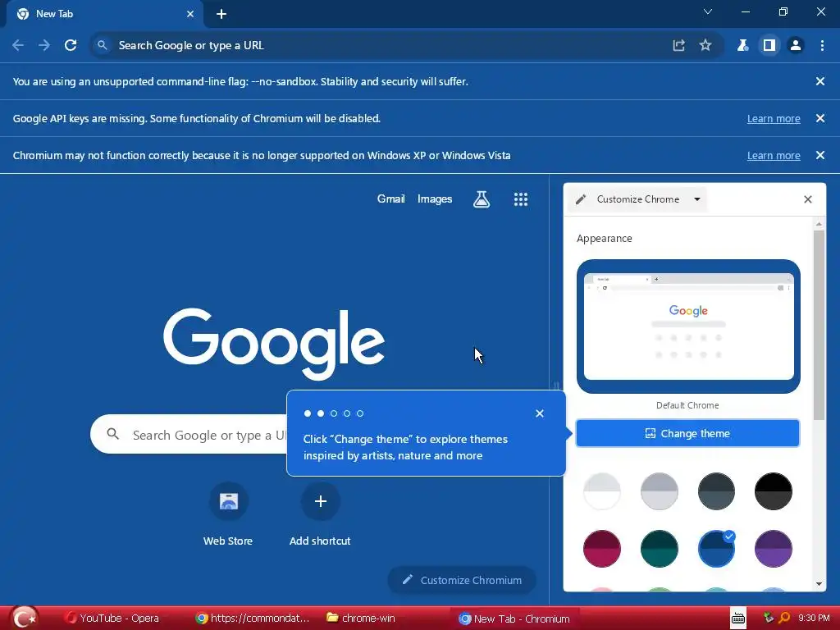This screenshot has width=840, height=630.
Task: Click the side panel resize handle
Action: (556, 386)
